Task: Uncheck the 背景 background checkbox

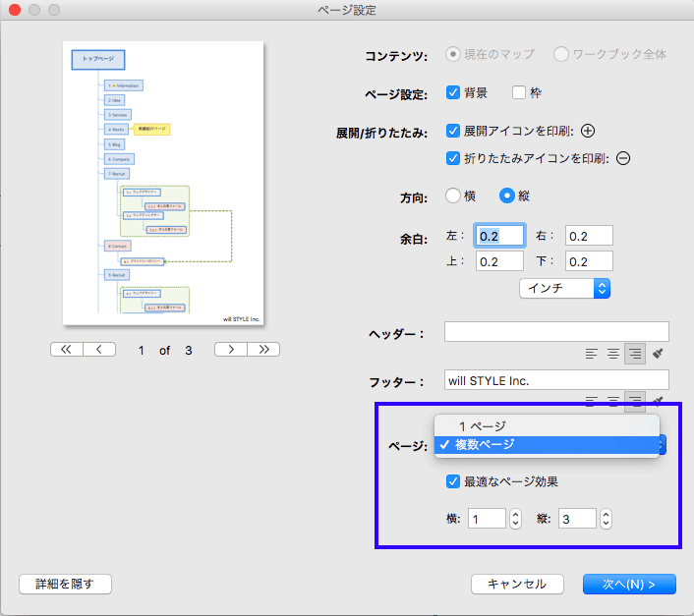Action: pos(453,92)
